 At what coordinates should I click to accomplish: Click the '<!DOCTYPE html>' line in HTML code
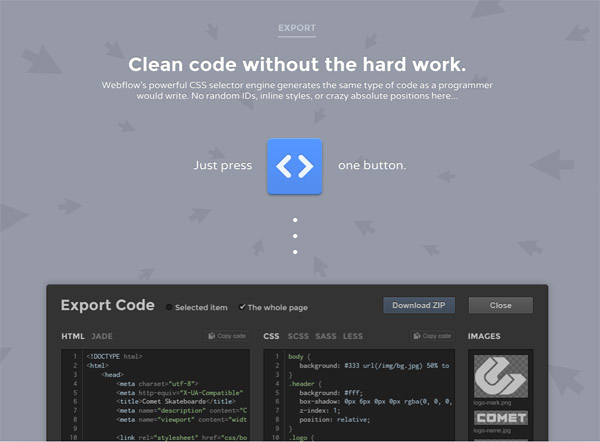pyautogui.click(x=114, y=356)
